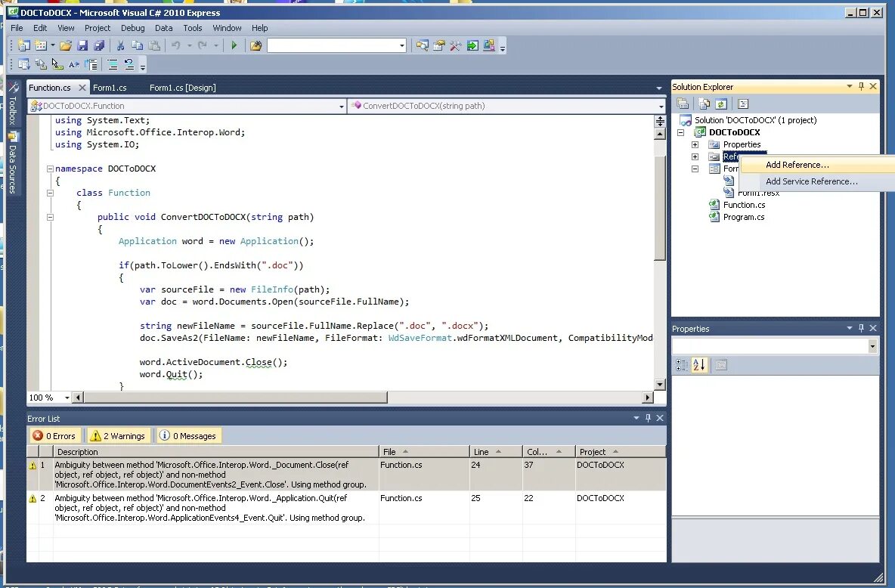The width and height of the screenshot is (895, 588).
Task: Toggle the 0 Messages filter
Action: [x=187, y=435]
